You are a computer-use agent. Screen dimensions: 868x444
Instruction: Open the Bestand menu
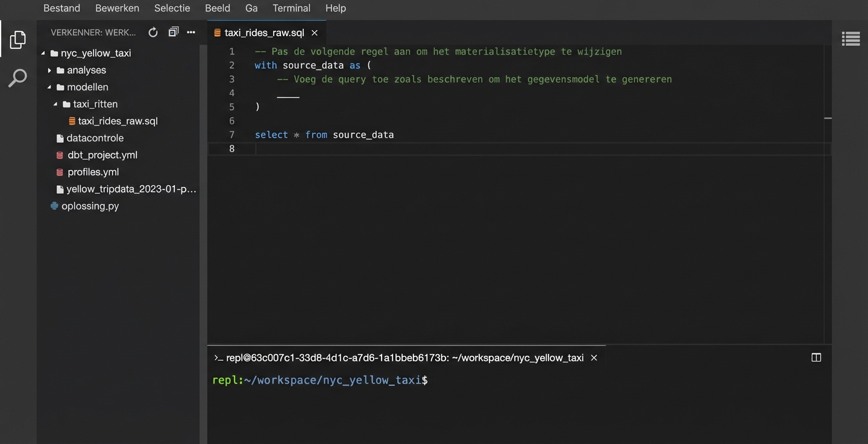(x=61, y=8)
